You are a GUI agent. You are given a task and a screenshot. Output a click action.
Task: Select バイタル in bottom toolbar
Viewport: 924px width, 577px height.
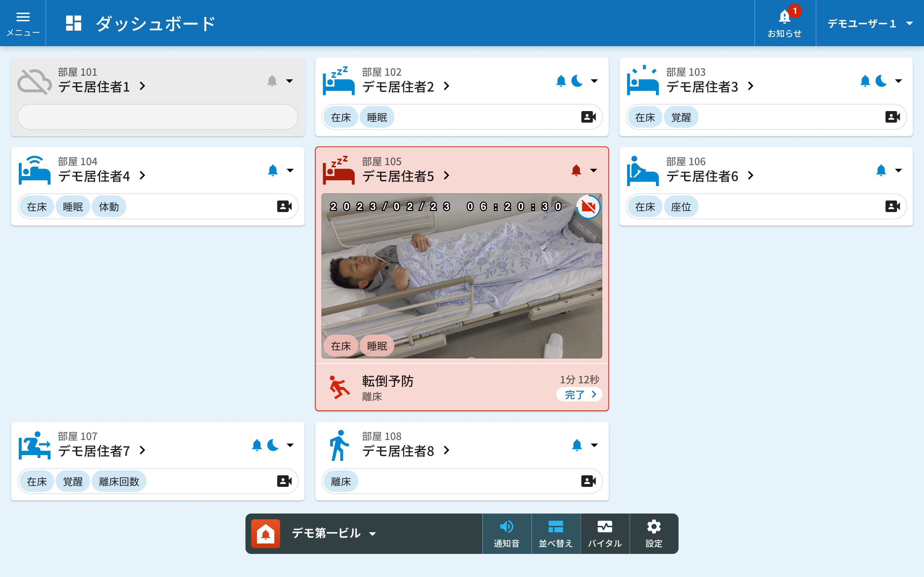(x=605, y=533)
